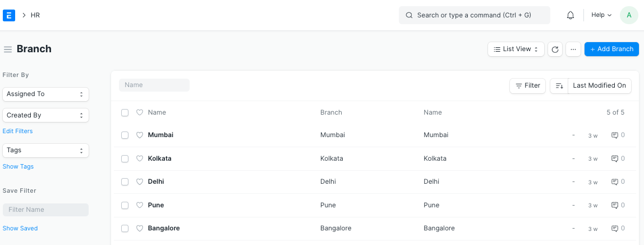644x245 pixels.
Task: Check the select-all header checkbox
Action: [x=125, y=113]
